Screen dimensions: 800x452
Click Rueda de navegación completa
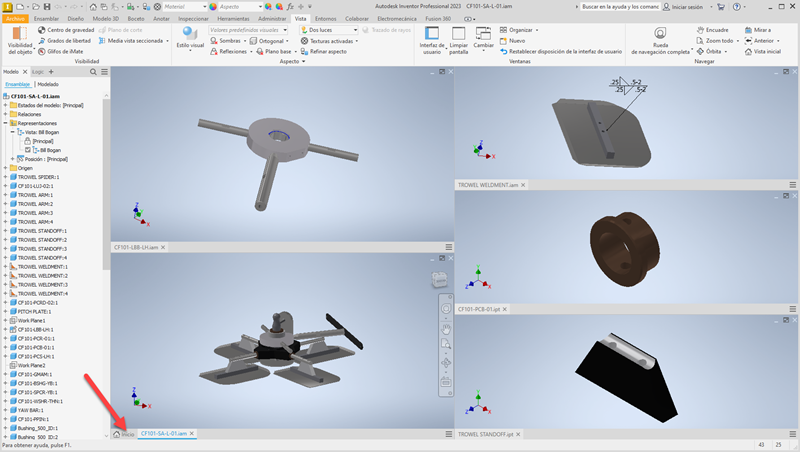click(660, 40)
